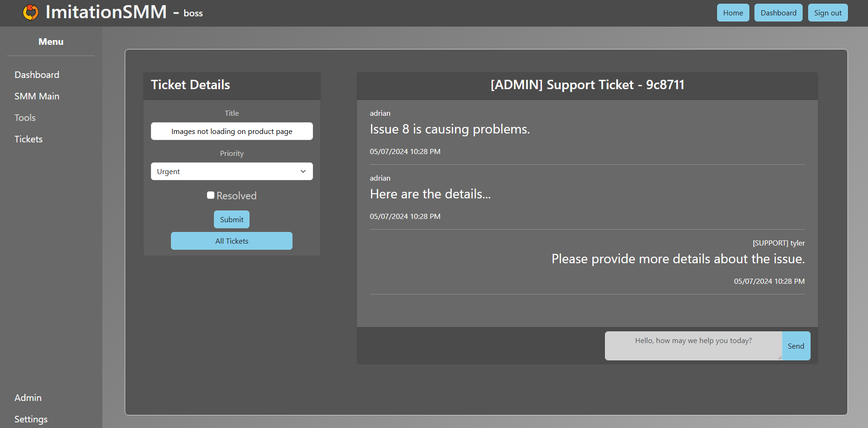868x428 pixels.
Task: Click the 'Ticket Details' panel heading
Action: [x=191, y=85]
